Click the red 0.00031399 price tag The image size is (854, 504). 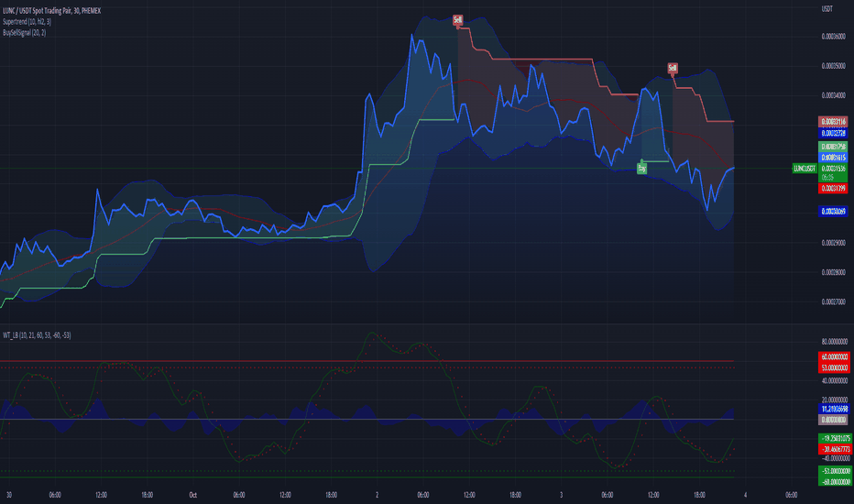point(833,188)
